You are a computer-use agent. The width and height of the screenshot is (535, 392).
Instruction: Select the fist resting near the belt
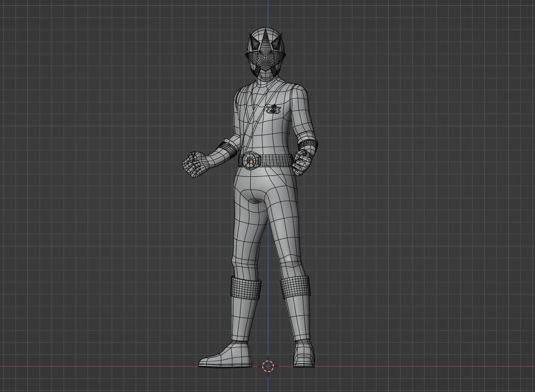coord(302,162)
